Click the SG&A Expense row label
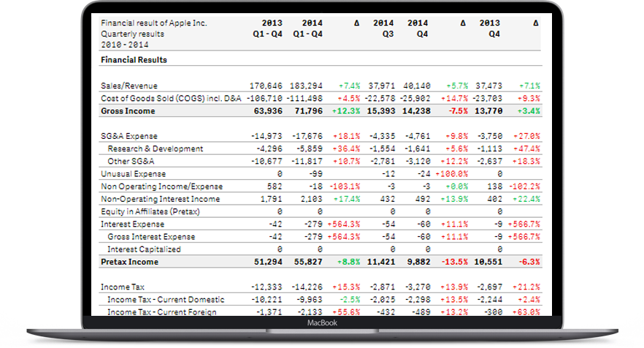 (x=129, y=136)
